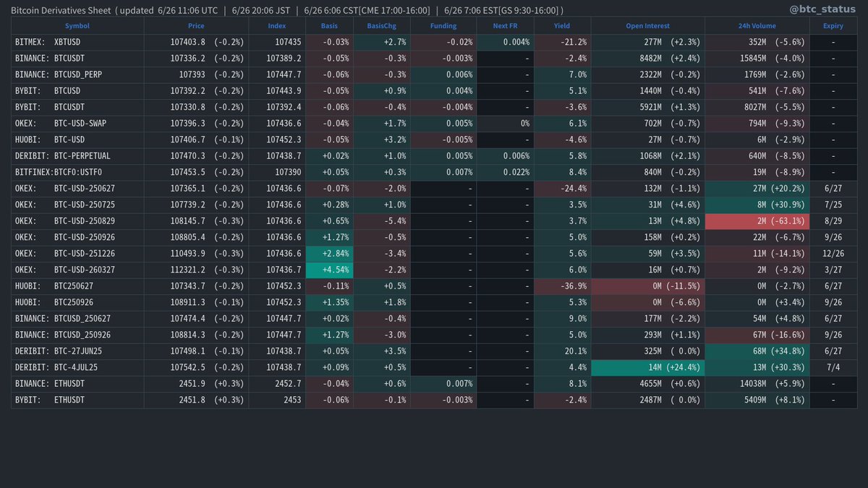Click the 27M (+20.2%) volume cell
This screenshot has height=488, width=868.
pyautogui.click(x=757, y=188)
